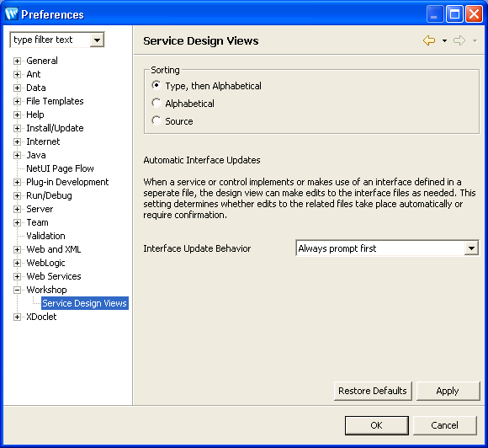Expand the General tree node

coord(17,61)
